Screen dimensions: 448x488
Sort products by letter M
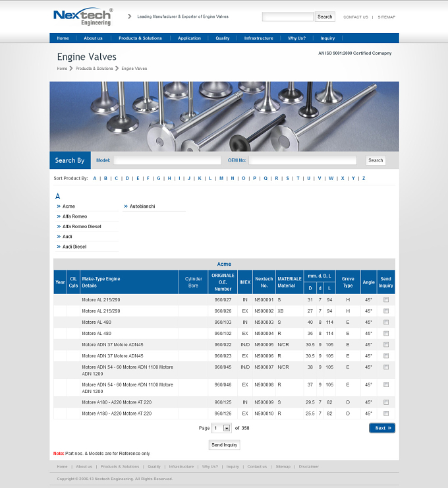[221, 178]
